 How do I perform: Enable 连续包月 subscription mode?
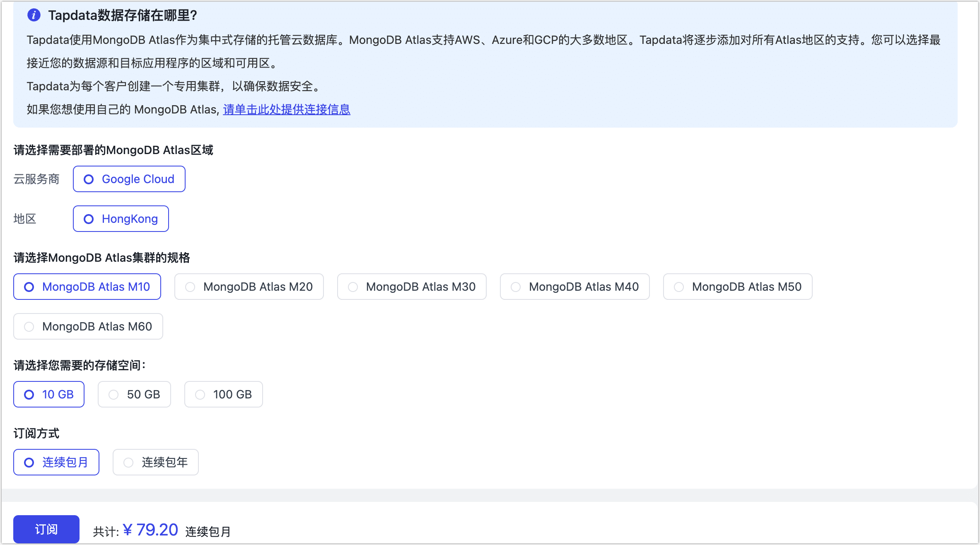(x=56, y=462)
